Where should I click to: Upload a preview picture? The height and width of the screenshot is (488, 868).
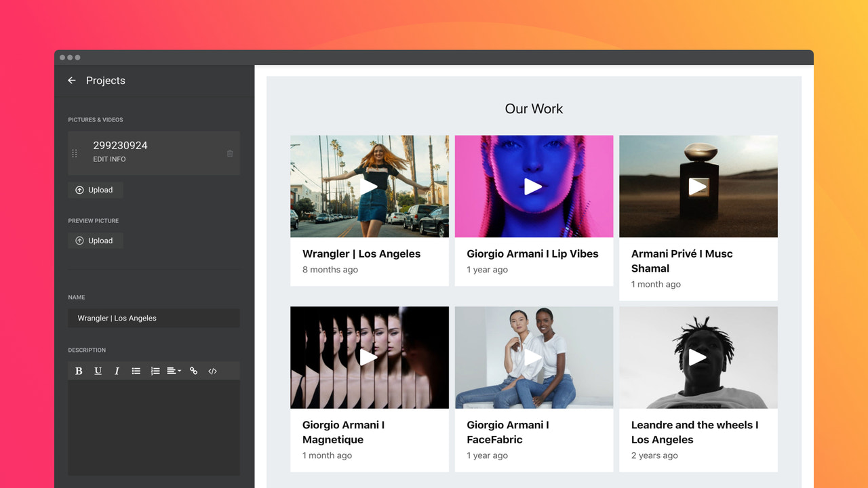(95, 240)
